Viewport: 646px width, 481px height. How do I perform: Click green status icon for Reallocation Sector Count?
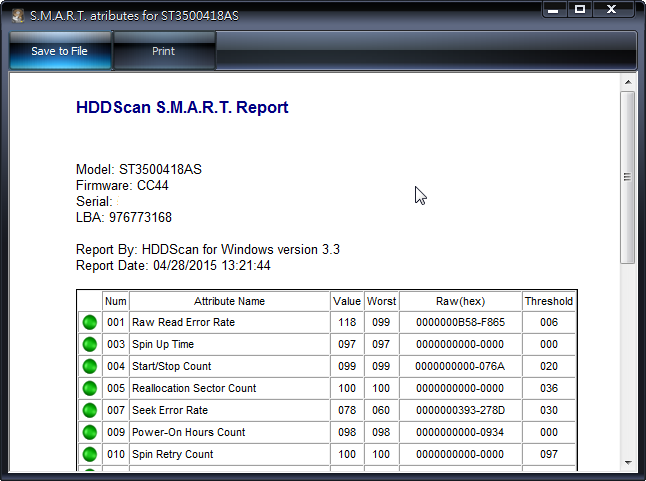tap(90, 389)
